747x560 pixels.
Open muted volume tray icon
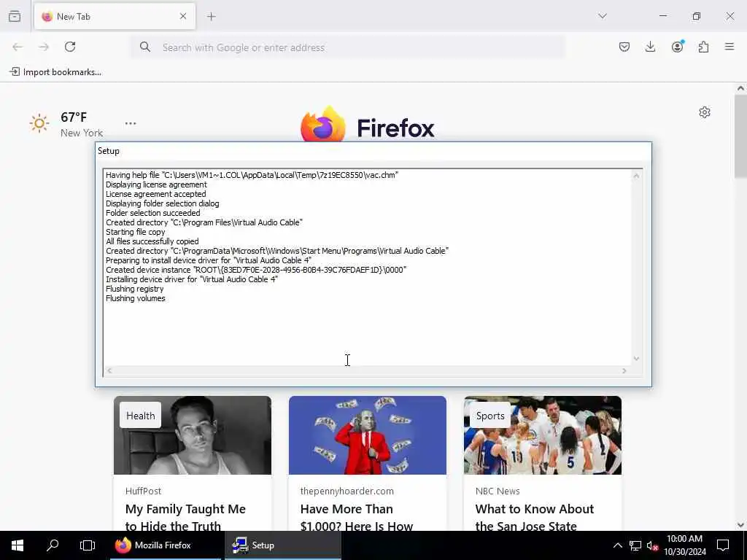tap(652, 545)
